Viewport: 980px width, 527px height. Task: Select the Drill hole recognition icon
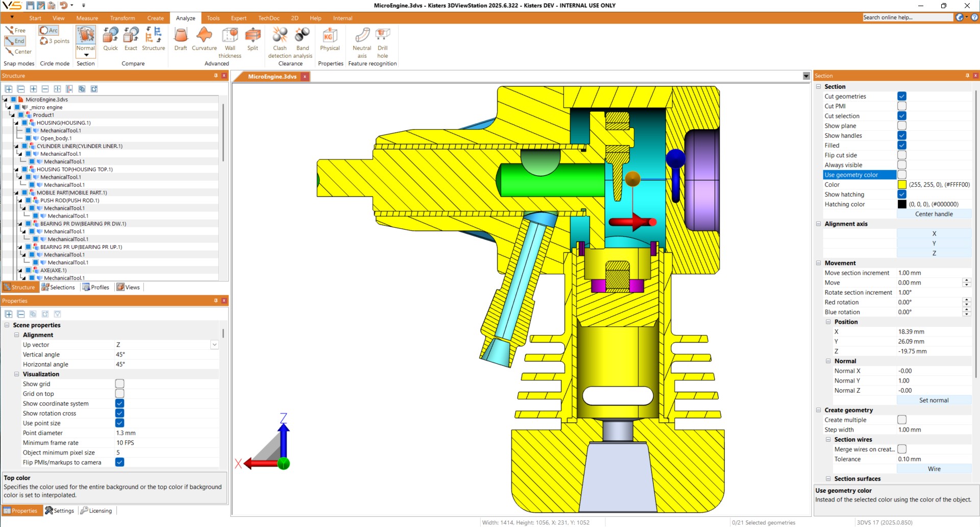(x=382, y=36)
